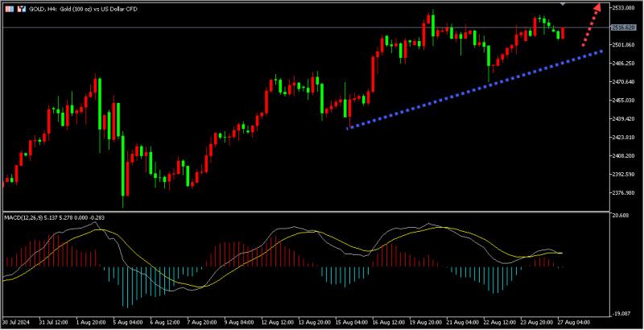Click the -19.087 MACD scale value
This screenshot has width=644, height=330.
620,314
